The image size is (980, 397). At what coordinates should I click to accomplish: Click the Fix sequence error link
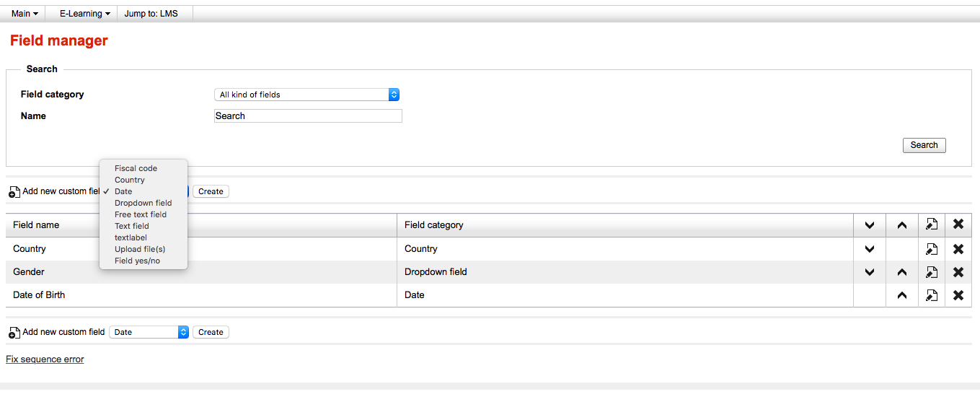click(45, 359)
